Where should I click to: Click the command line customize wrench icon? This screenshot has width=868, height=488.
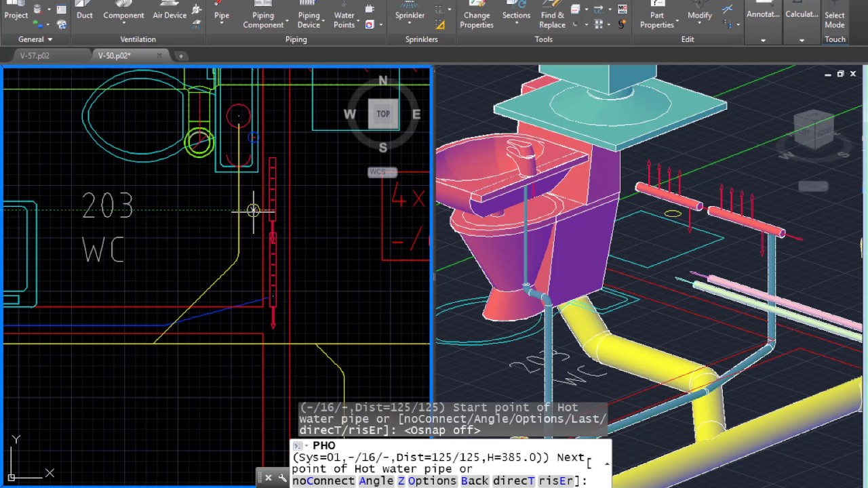pos(283,478)
